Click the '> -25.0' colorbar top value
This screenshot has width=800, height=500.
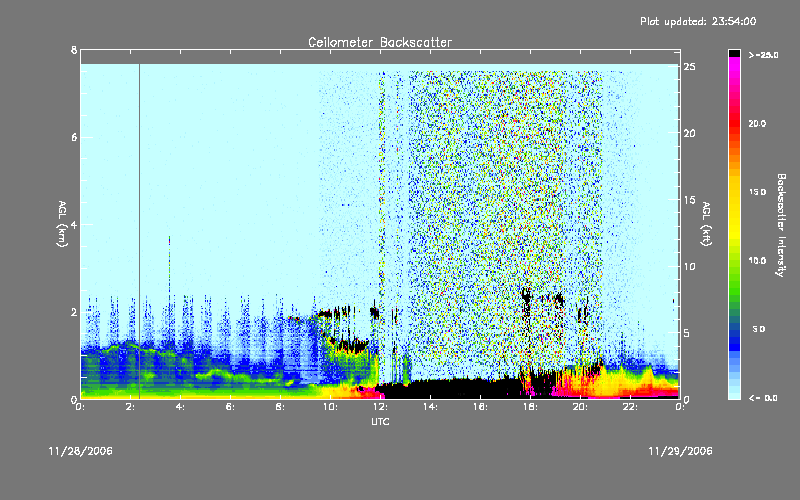pyautogui.click(x=763, y=55)
